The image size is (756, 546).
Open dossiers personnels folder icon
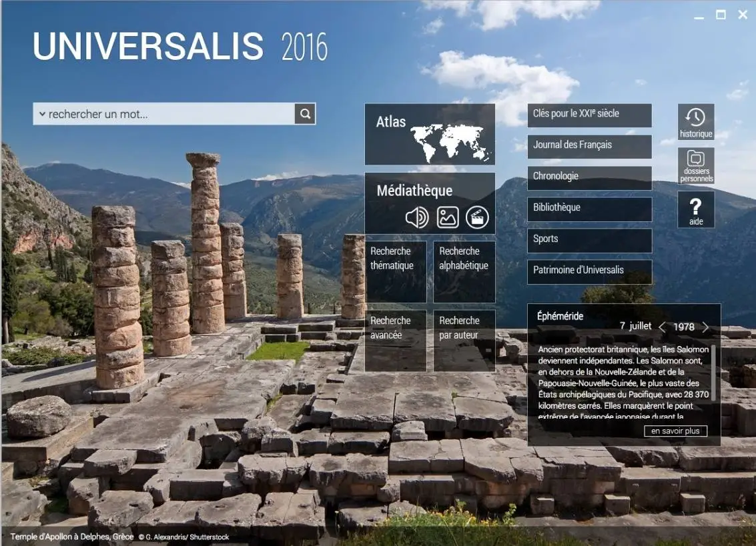696,165
